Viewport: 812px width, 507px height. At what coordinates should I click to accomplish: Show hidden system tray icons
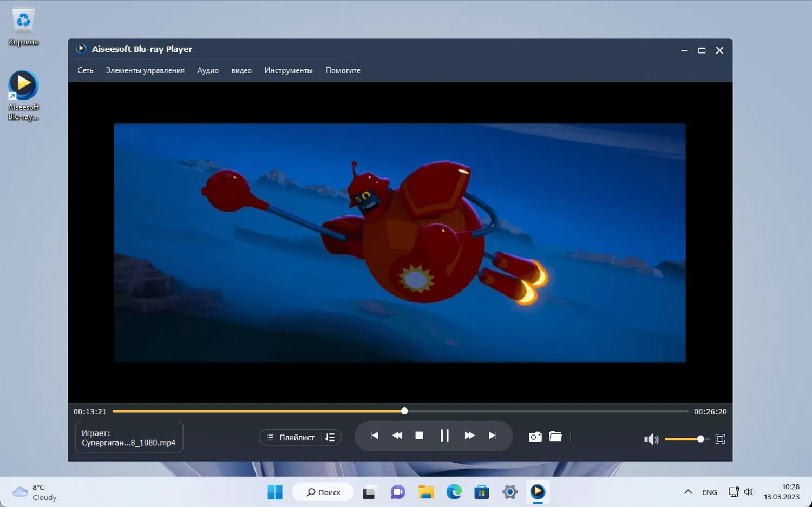coord(688,492)
